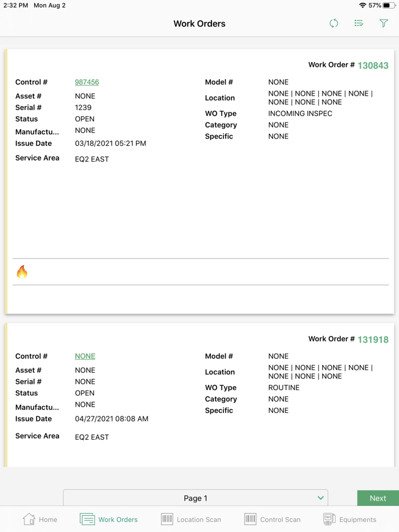Select the OPEN status of work order 130843
The width and height of the screenshot is (399, 532).
click(84, 118)
